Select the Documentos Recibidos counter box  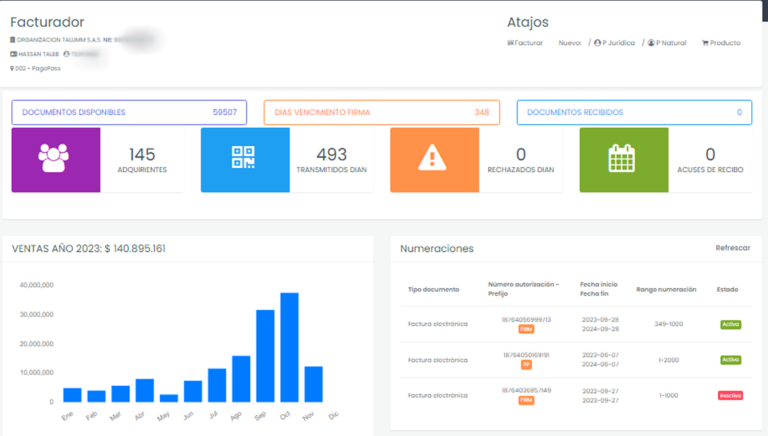point(634,112)
